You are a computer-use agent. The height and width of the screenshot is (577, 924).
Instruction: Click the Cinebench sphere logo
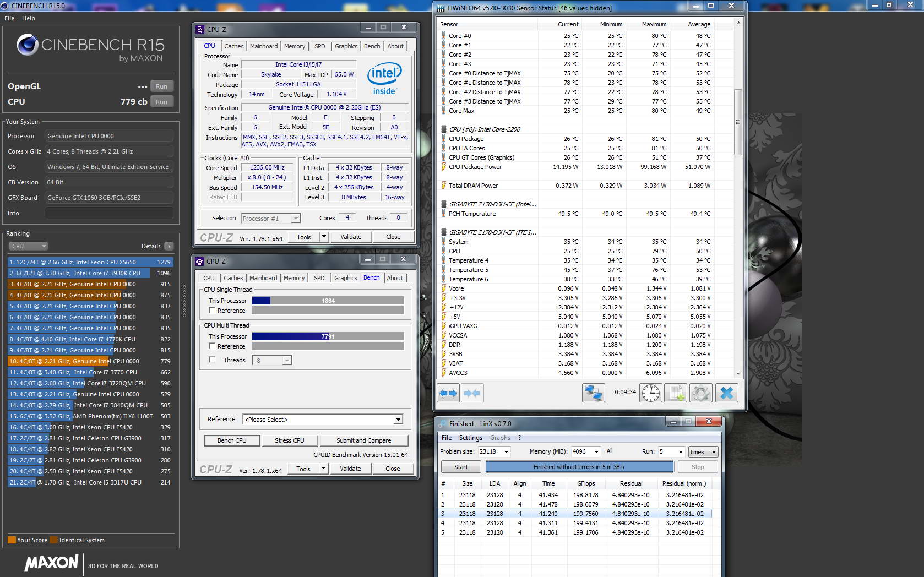(x=28, y=45)
